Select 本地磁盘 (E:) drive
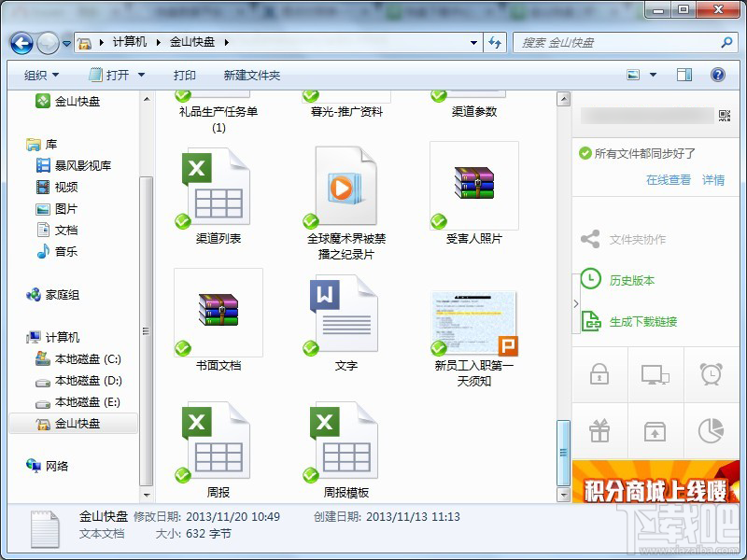The image size is (747, 560). (78, 402)
